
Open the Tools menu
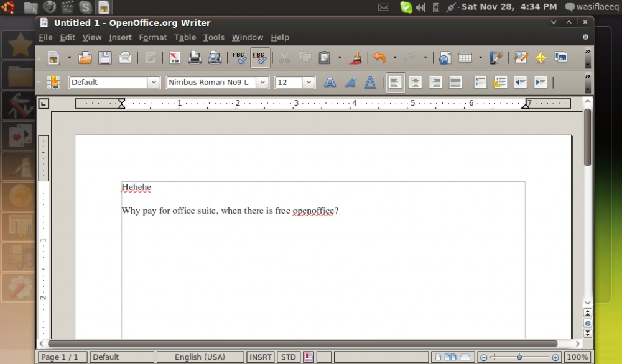(213, 37)
